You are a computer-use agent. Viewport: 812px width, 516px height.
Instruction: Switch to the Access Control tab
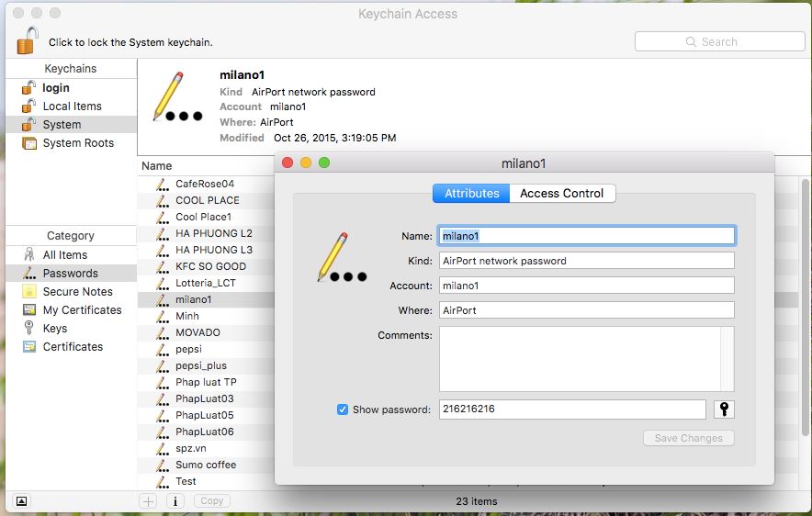click(562, 193)
